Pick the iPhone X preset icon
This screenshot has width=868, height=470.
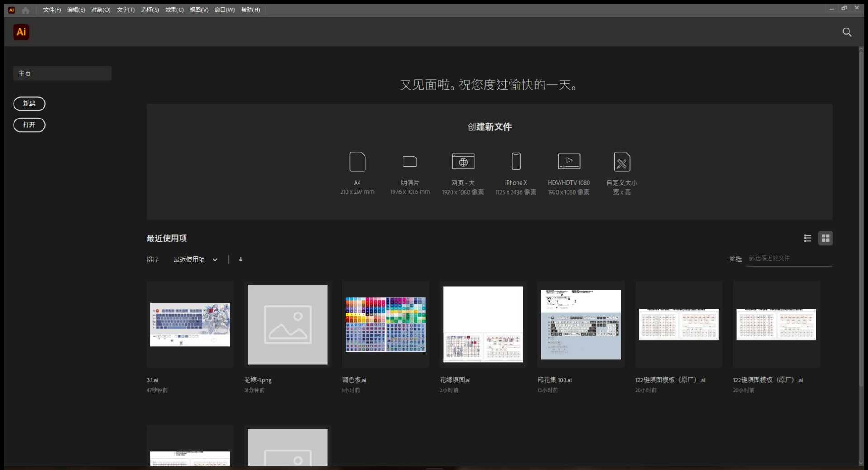tap(516, 161)
